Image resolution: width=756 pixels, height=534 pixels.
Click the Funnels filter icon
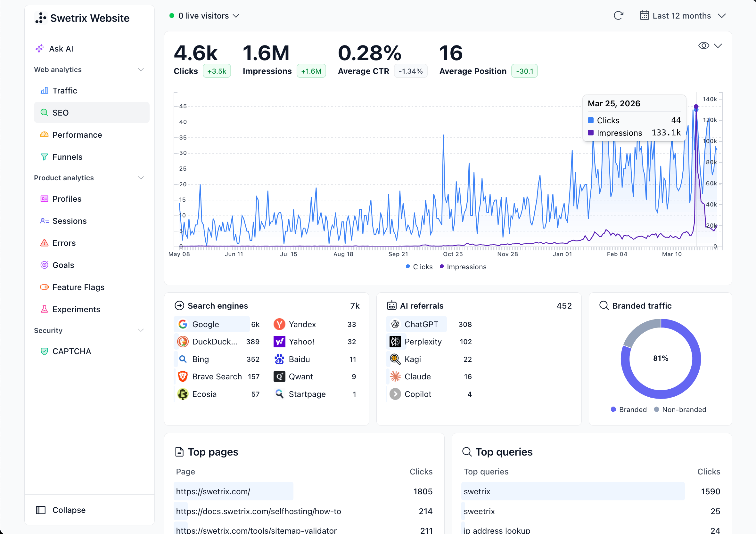[x=44, y=157]
